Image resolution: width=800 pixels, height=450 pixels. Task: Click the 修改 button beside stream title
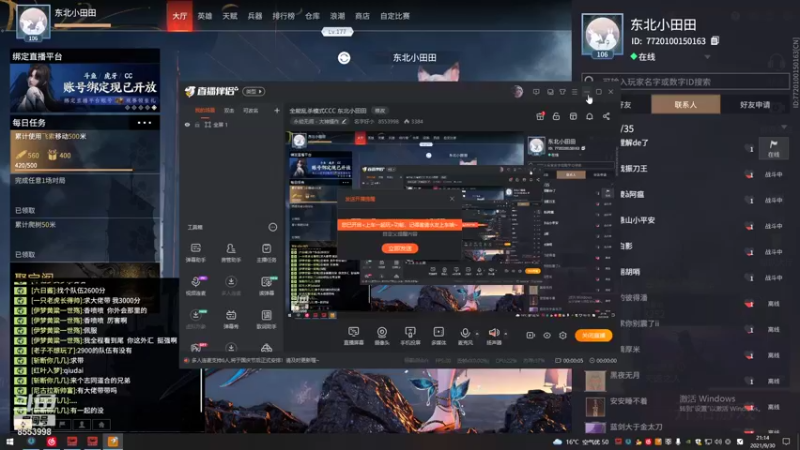click(x=380, y=110)
